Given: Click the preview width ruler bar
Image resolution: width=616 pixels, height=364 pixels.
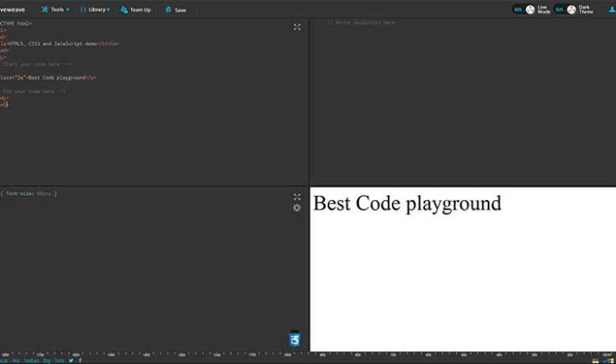Looking at the screenshot, I should (x=462, y=353).
